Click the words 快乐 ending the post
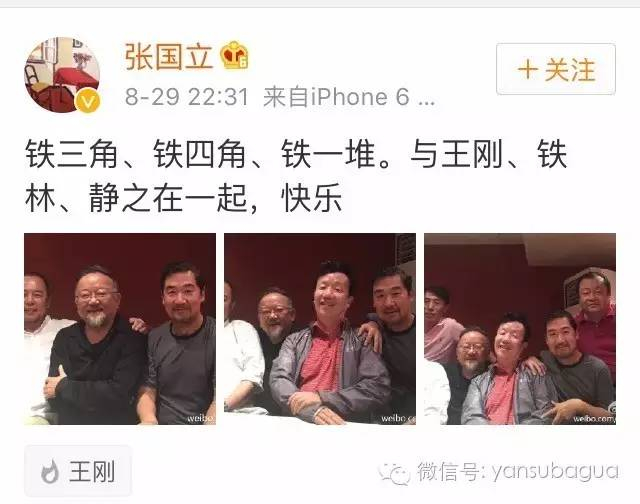640x504 pixels. [312, 198]
